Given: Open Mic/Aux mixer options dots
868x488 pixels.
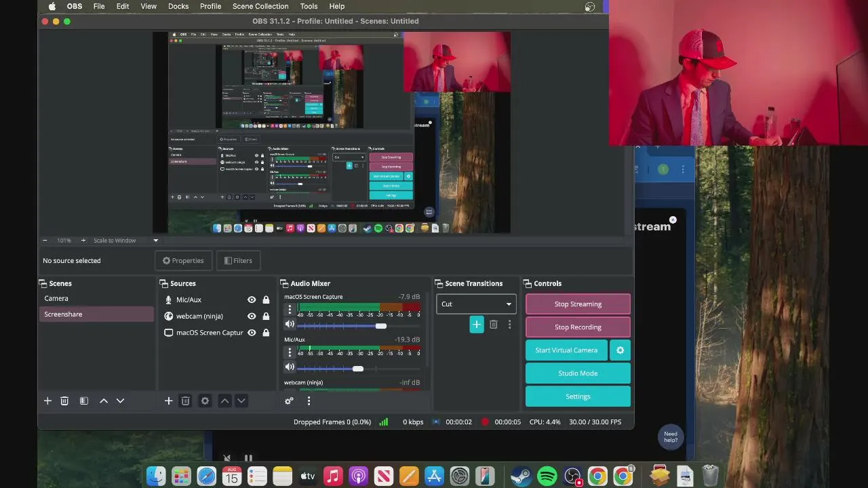Looking at the screenshot, I should pyautogui.click(x=290, y=352).
